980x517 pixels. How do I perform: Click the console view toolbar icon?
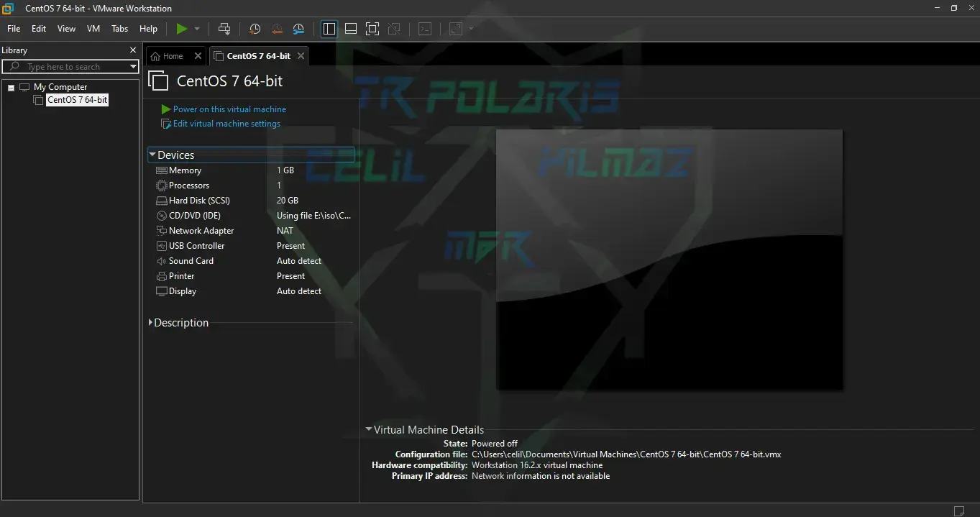[425, 29]
